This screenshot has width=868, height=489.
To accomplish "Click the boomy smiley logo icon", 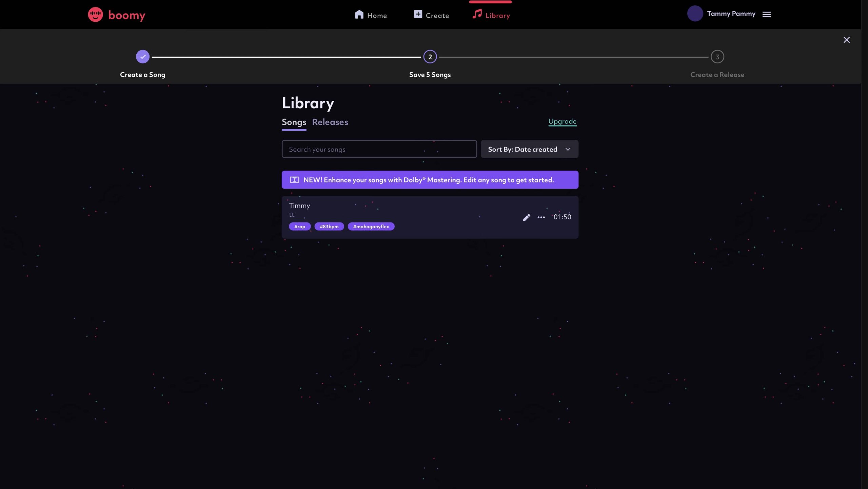I will point(95,15).
